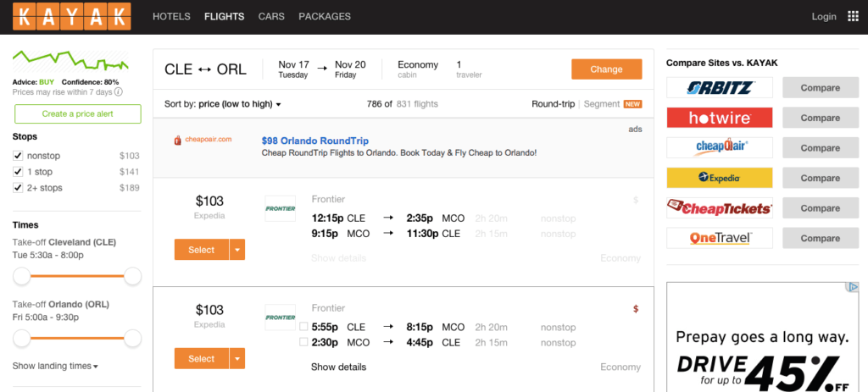
Task: Click the AdChoices icon on the banner
Action: coord(853,287)
